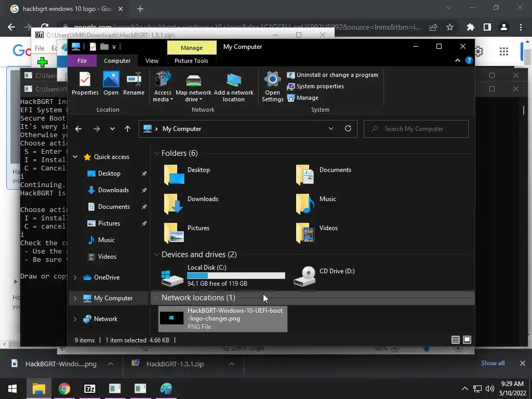This screenshot has height=399, width=532.
Task: Open Map network drive in ribbon
Action: [x=193, y=87]
